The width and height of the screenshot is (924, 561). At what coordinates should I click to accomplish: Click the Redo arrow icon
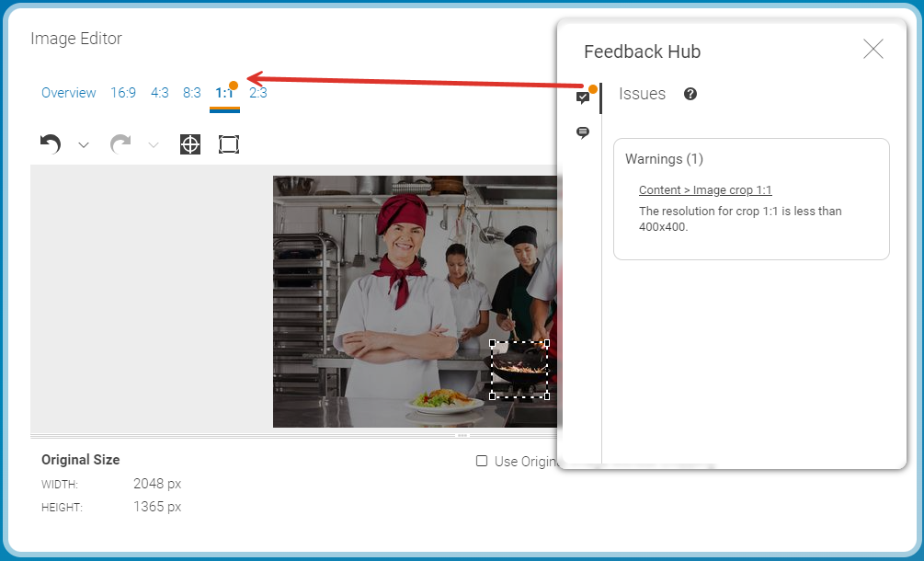tap(120, 144)
